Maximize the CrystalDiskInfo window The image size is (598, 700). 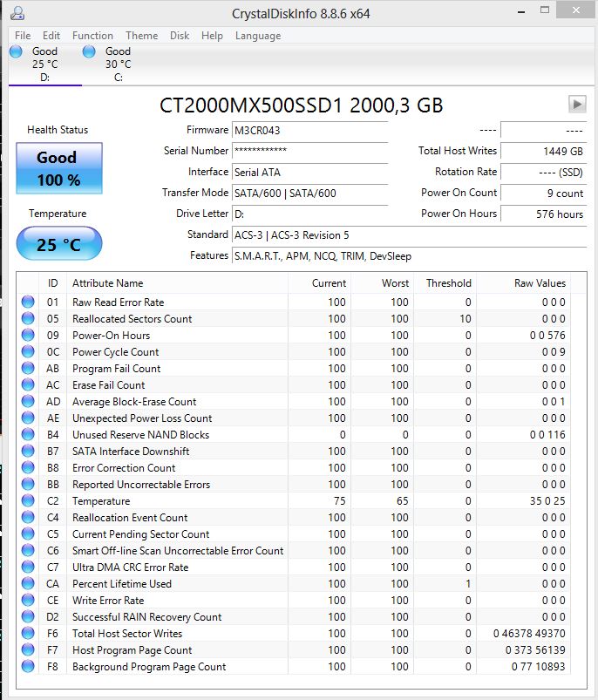545,10
